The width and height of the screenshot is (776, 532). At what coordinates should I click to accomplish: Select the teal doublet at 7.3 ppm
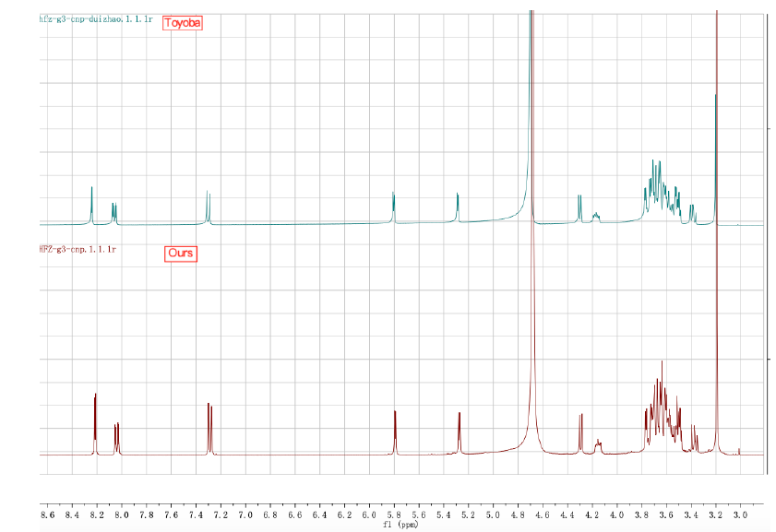pos(209,207)
